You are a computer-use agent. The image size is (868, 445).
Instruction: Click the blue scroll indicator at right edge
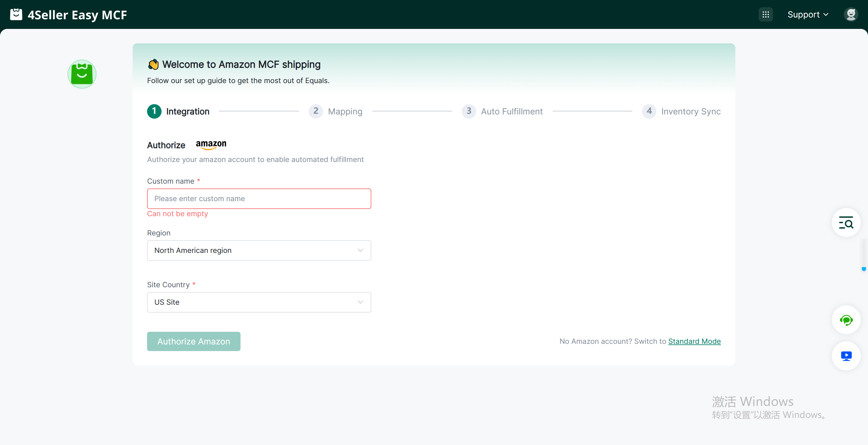pos(863,269)
